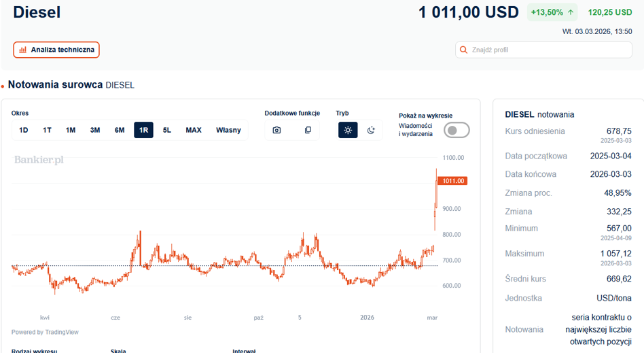Click the Zmiana proc. value 48,95%

click(x=618, y=193)
